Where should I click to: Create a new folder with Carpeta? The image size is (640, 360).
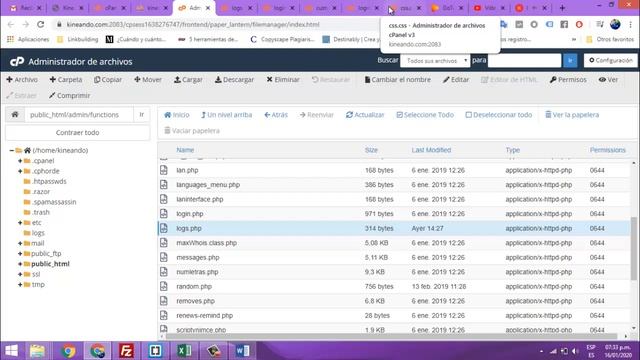[x=66, y=80]
